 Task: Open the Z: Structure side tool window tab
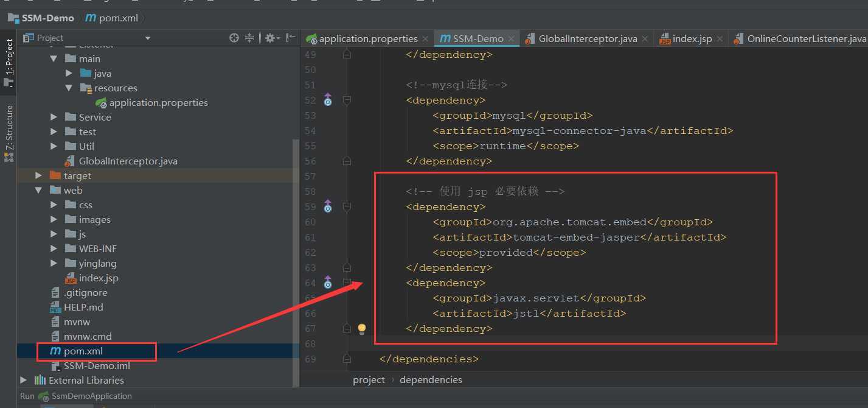[x=9, y=133]
